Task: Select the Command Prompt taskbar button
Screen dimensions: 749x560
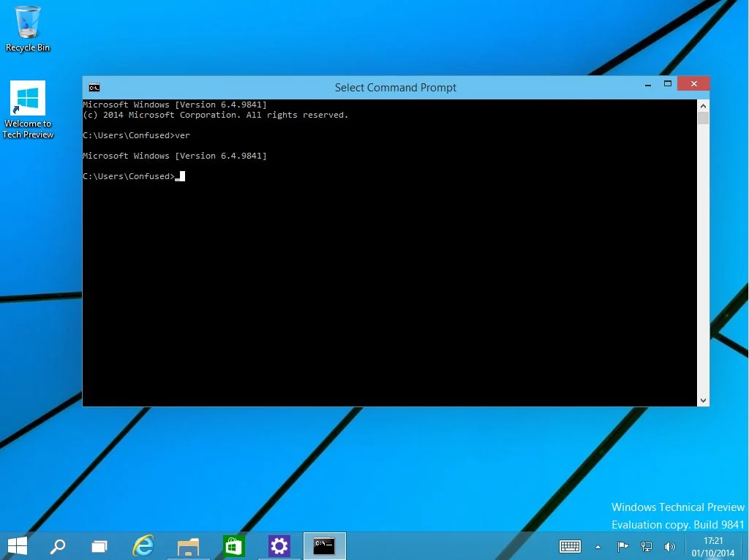Action: point(324,545)
